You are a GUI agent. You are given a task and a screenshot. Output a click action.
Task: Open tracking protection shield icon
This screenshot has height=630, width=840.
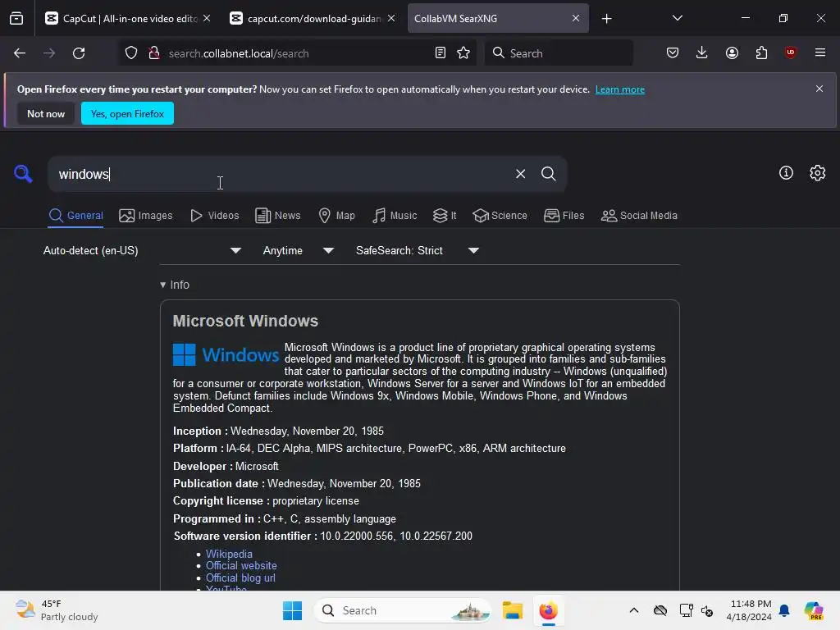click(131, 53)
